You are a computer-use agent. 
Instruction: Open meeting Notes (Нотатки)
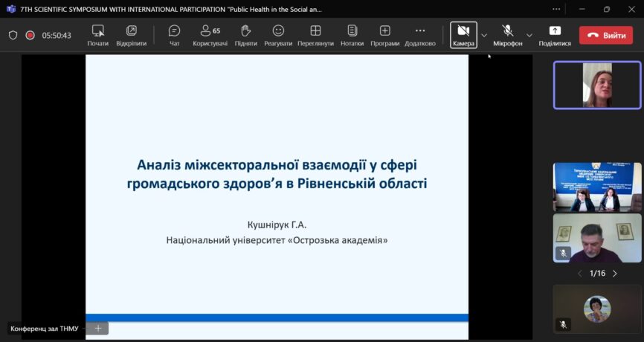pos(352,34)
